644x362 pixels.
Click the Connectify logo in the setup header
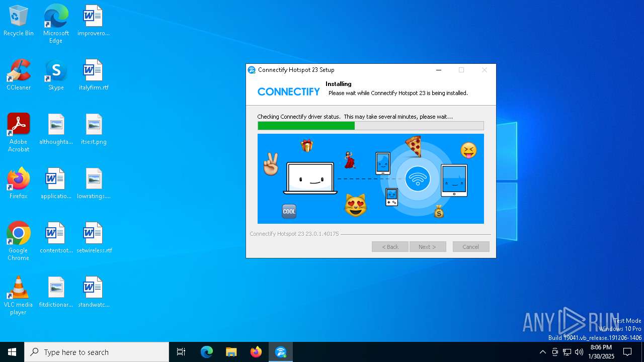(x=289, y=92)
